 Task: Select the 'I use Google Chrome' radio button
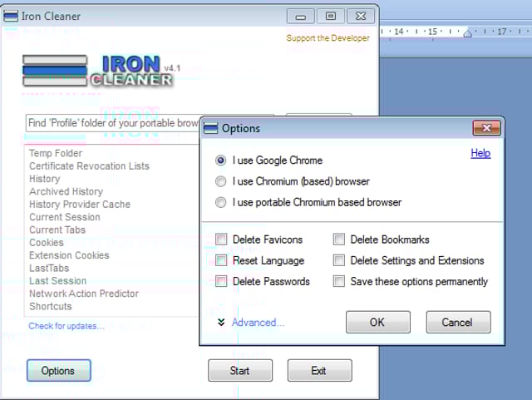pos(220,160)
